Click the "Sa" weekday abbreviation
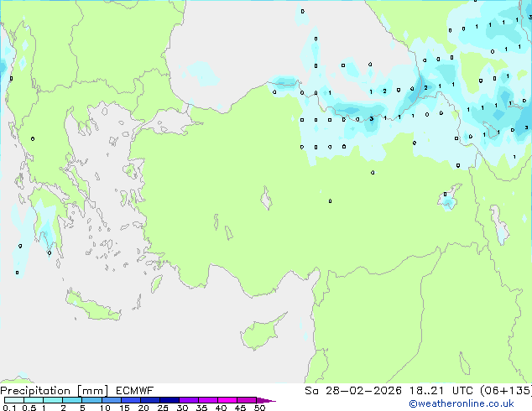The image size is (532, 411). click(x=311, y=391)
